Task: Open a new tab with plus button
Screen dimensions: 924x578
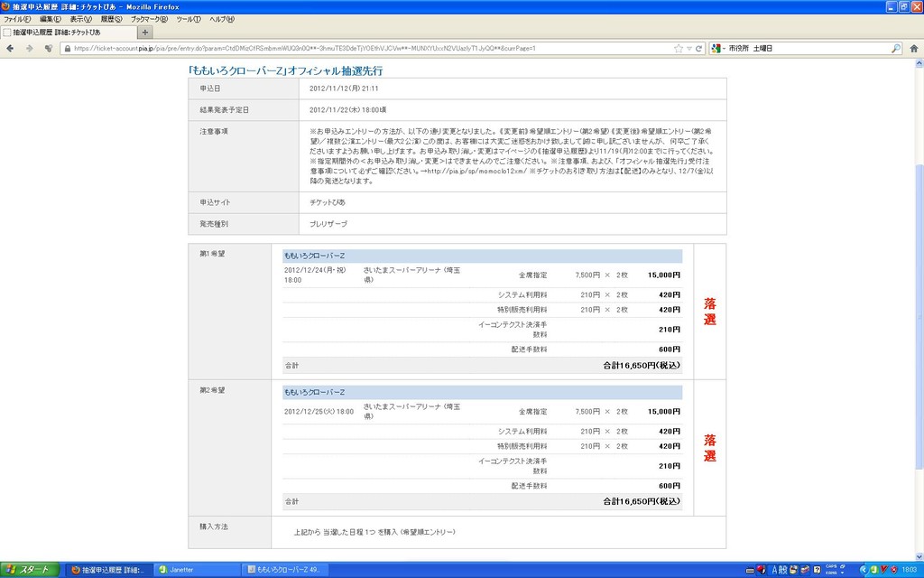Action: pos(145,33)
